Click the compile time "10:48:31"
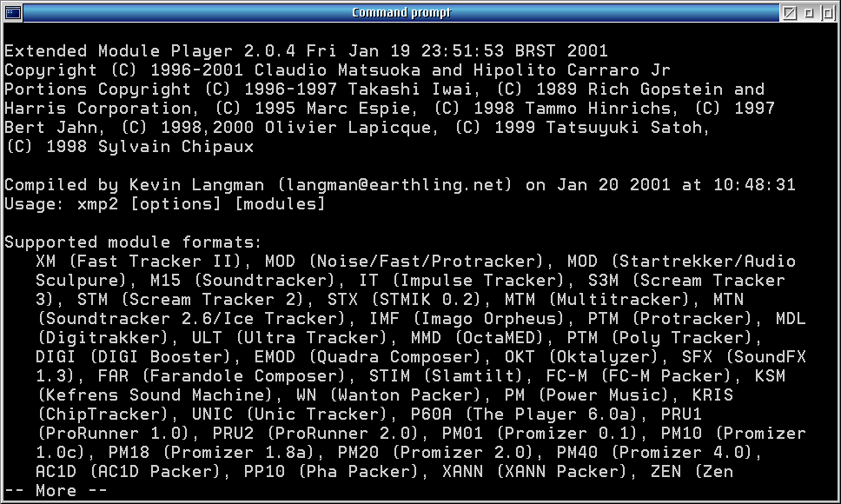The height and width of the screenshot is (504, 841). point(754,185)
